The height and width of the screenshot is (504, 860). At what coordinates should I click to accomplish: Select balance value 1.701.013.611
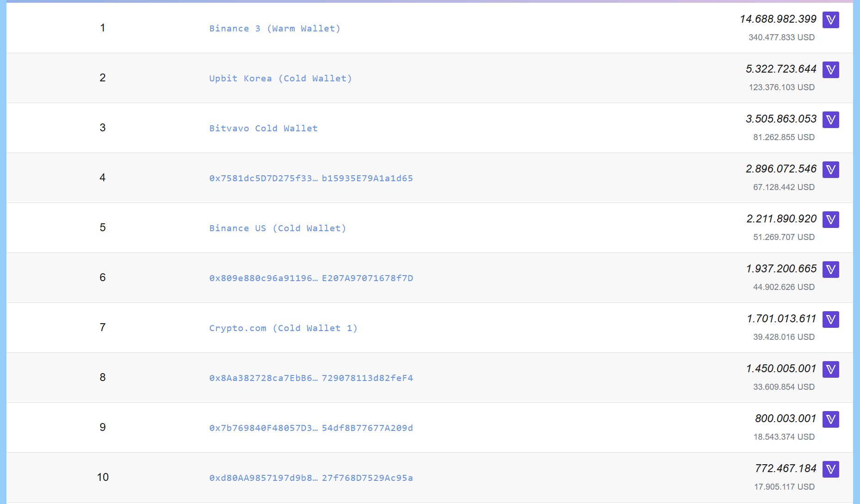point(782,319)
